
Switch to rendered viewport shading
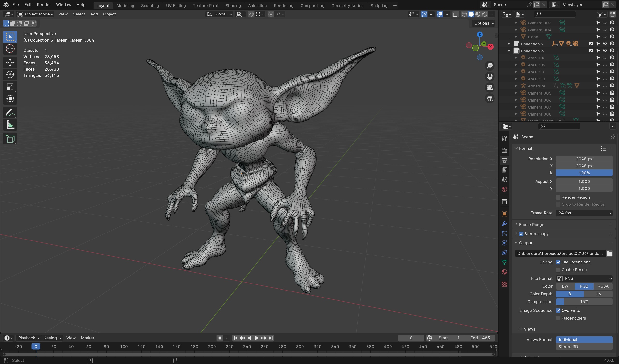485,14
